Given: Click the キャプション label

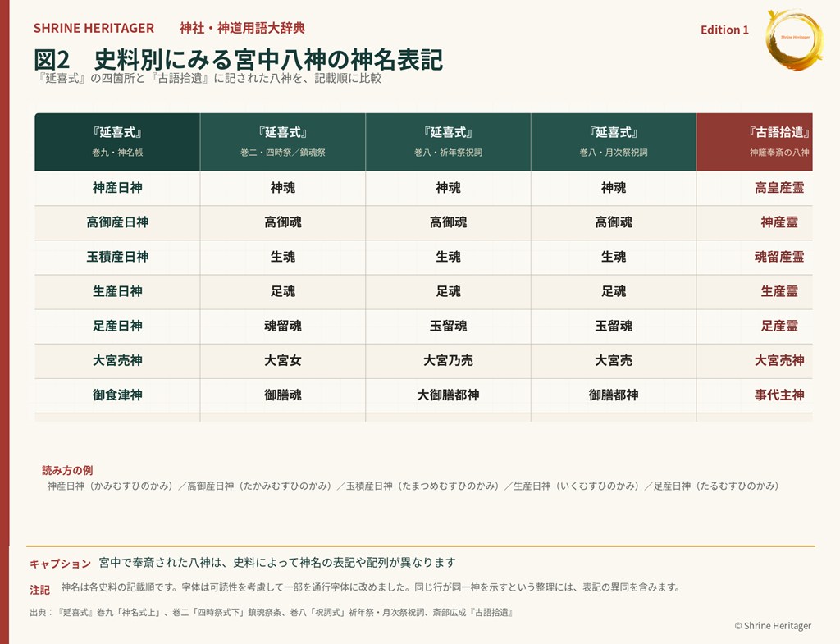Looking at the screenshot, I should (x=61, y=564).
